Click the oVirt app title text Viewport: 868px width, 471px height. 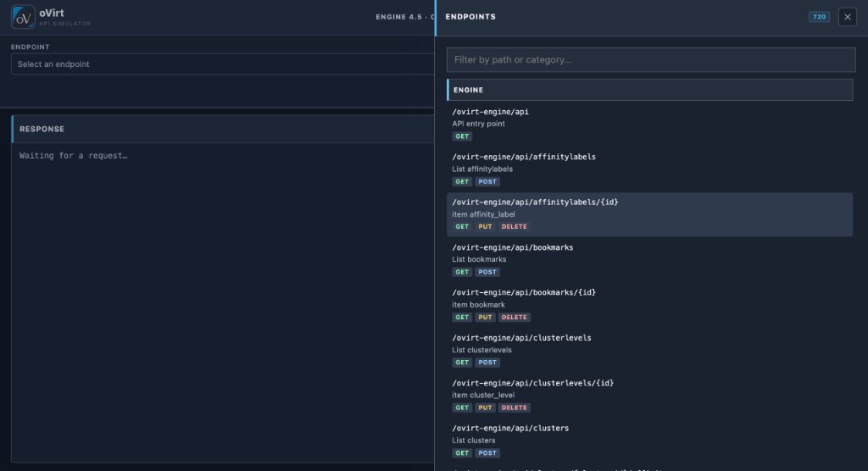coord(52,14)
